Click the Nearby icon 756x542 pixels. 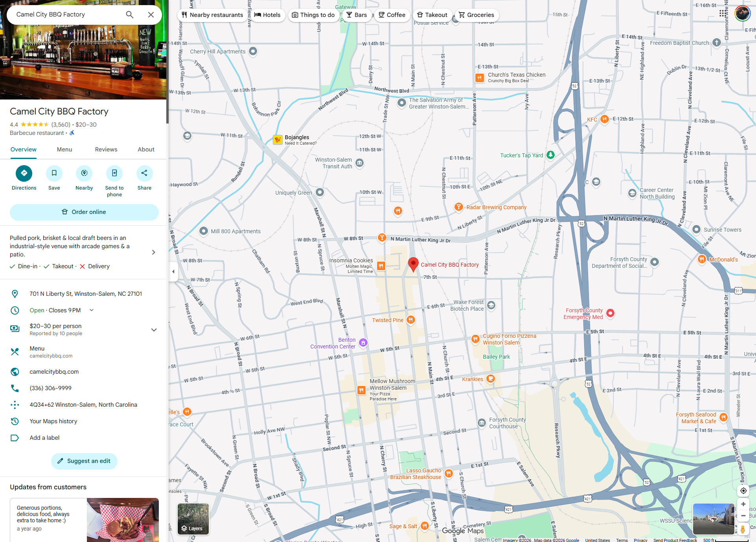click(84, 173)
